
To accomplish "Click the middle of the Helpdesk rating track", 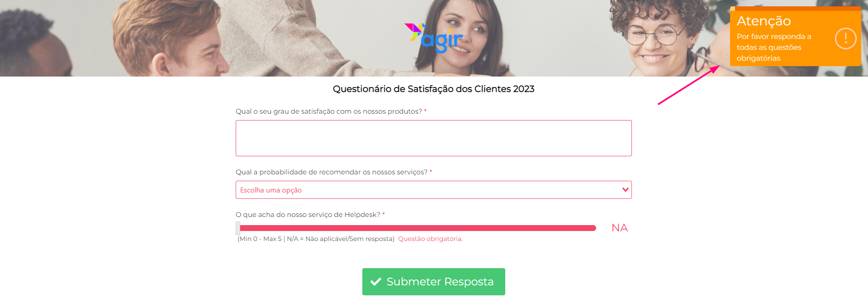I will click(x=418, y=228).
